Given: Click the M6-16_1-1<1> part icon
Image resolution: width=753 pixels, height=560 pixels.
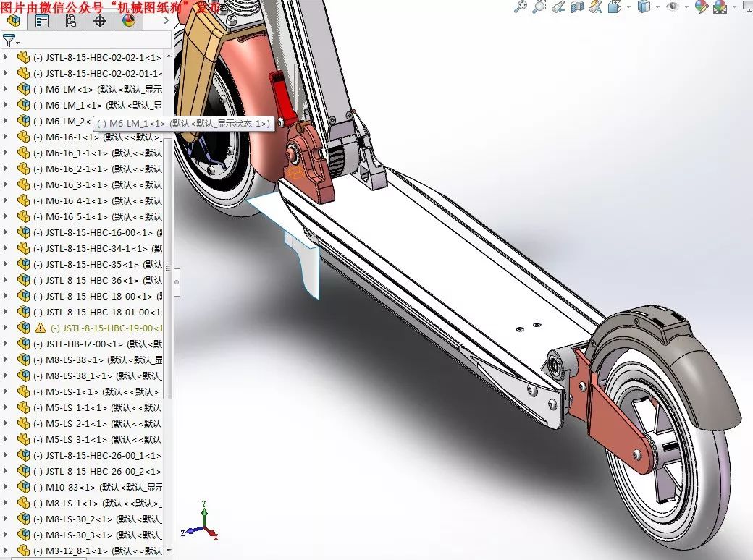Looking at the screenshot, I should [23, 153].
